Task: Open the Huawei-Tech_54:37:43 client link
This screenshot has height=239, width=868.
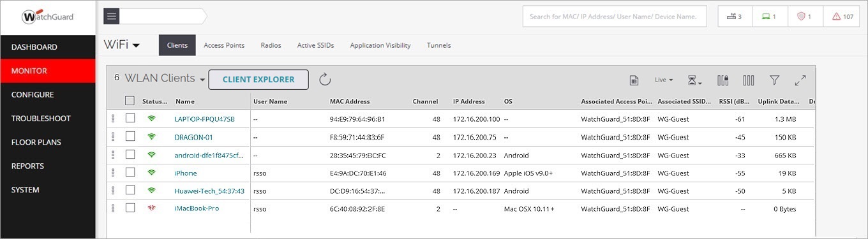Action: [209, 191]
